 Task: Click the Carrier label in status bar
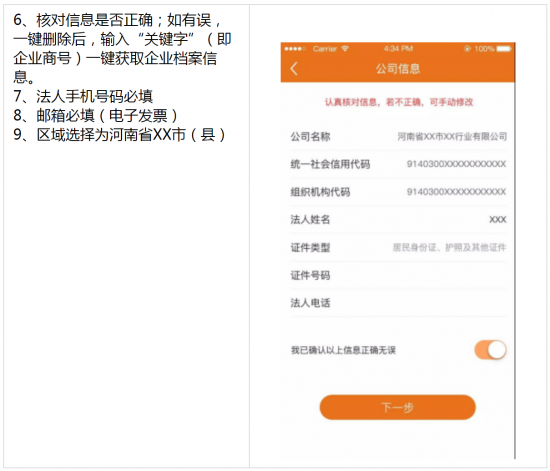[325, 49]
